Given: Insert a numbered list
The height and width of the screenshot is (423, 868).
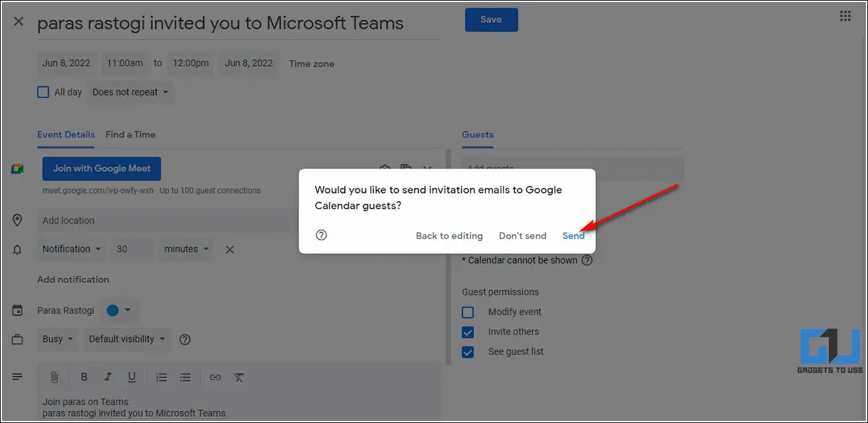Looking at the screenshot, I should click(x=161, y=377).
